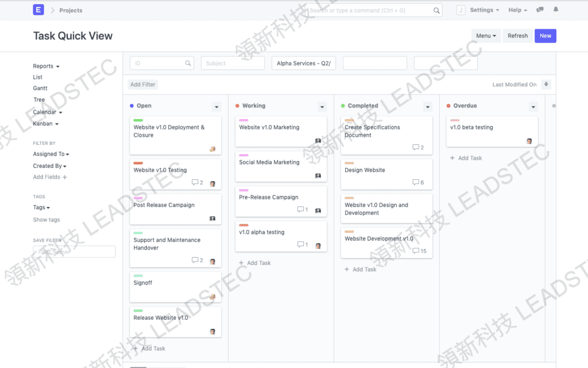Click the assignee avatar on v1.0 beta testing card
588x368 pixels.
(x=529, y=140)
